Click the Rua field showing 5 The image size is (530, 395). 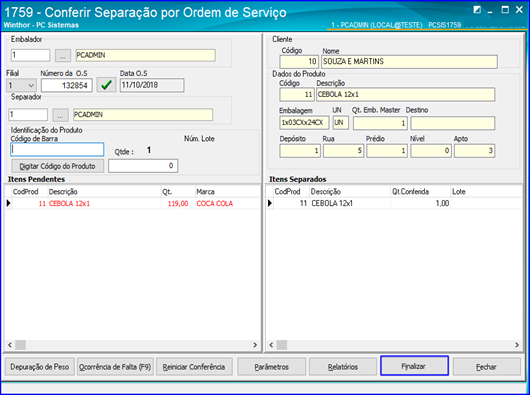[343, 151]
